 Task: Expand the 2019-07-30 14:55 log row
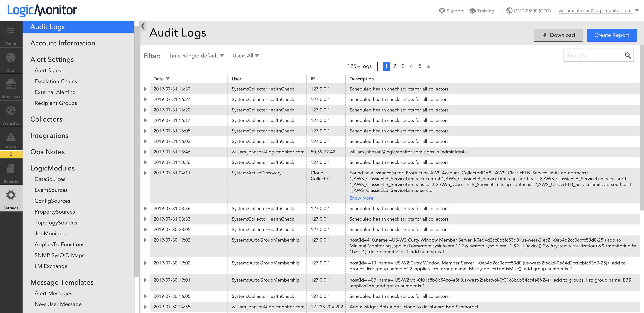145,307
